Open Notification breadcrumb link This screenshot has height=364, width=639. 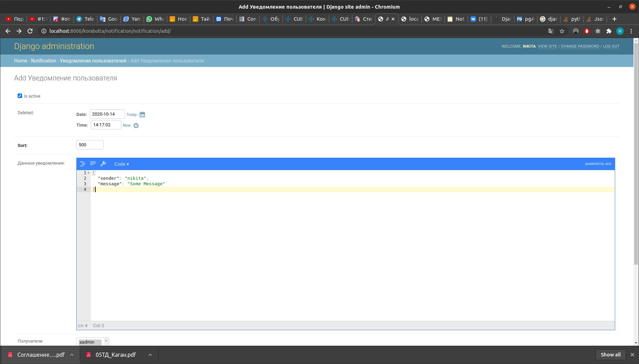click(44, 61)
